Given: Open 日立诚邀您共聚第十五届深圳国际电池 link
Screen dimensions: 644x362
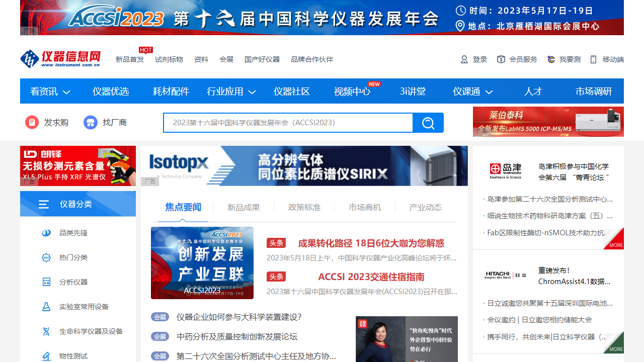Looking at the screenshot, I should point(550,303).
